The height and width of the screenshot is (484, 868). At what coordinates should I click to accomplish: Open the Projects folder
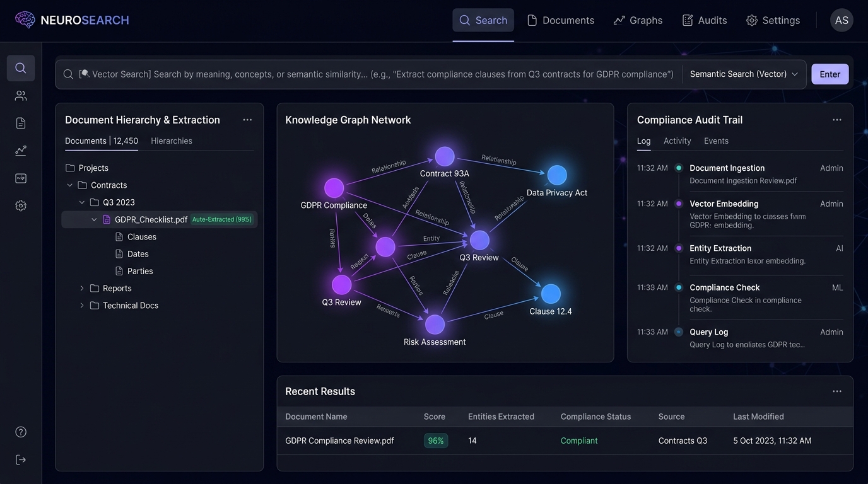coord(87,168)
